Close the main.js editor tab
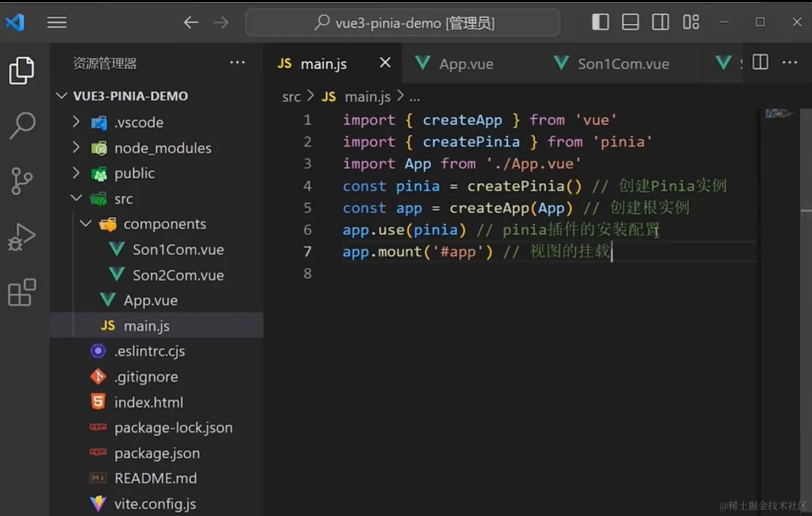This screenshot has height=516, width=812. point(385,63)
